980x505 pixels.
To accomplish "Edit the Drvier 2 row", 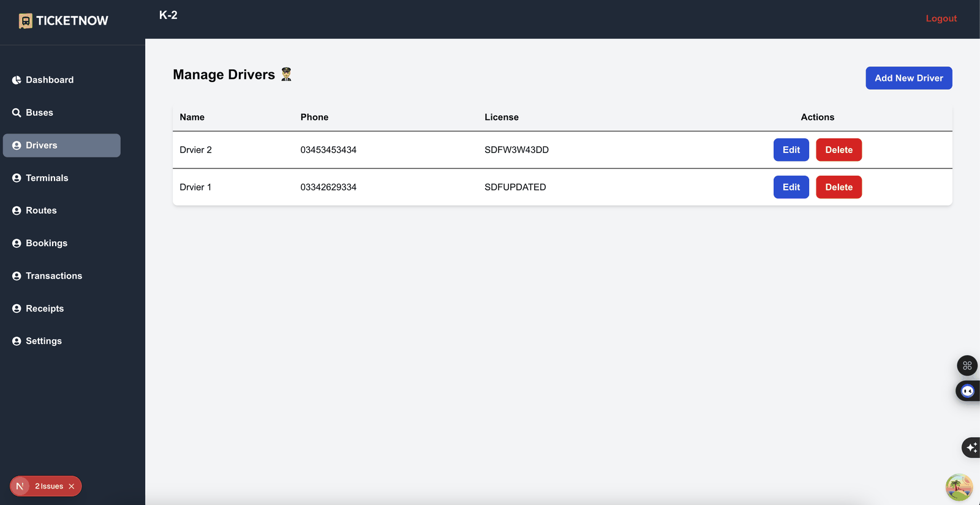I will click(791, 150).
